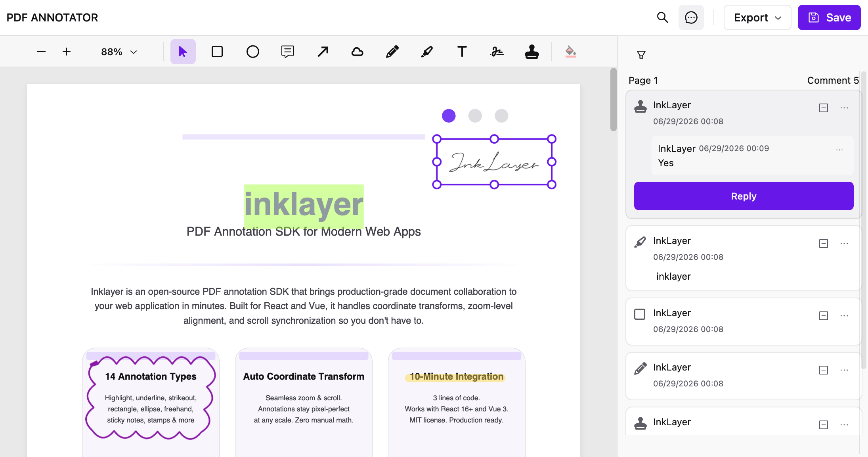This screenshot has height=457, width=868.
Task: Select the first stamp comment icon
Action: pos(640,106)
